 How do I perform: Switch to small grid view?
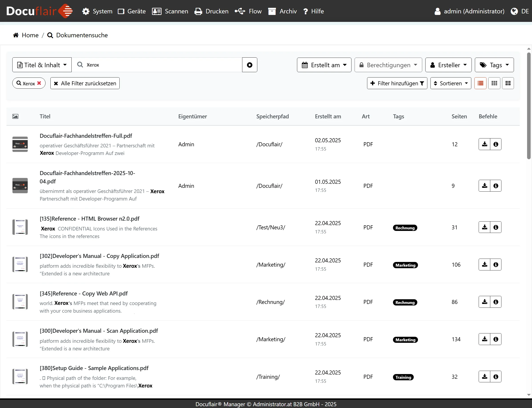[494, 83]
